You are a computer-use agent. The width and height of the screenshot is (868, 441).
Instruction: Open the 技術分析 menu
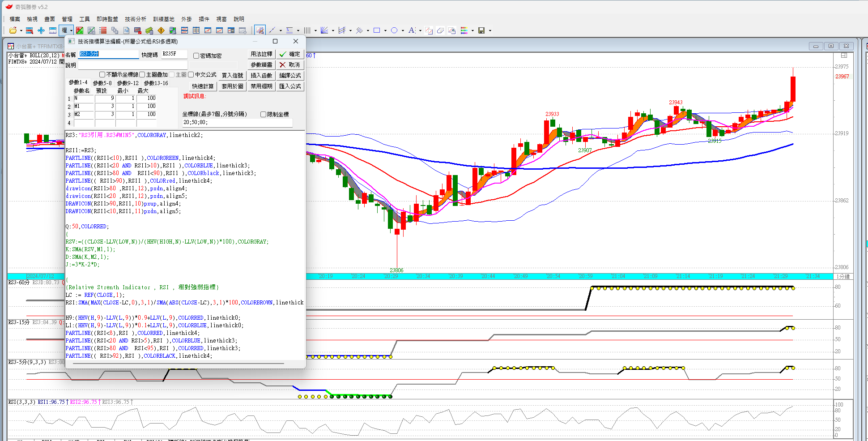point(136,19)
